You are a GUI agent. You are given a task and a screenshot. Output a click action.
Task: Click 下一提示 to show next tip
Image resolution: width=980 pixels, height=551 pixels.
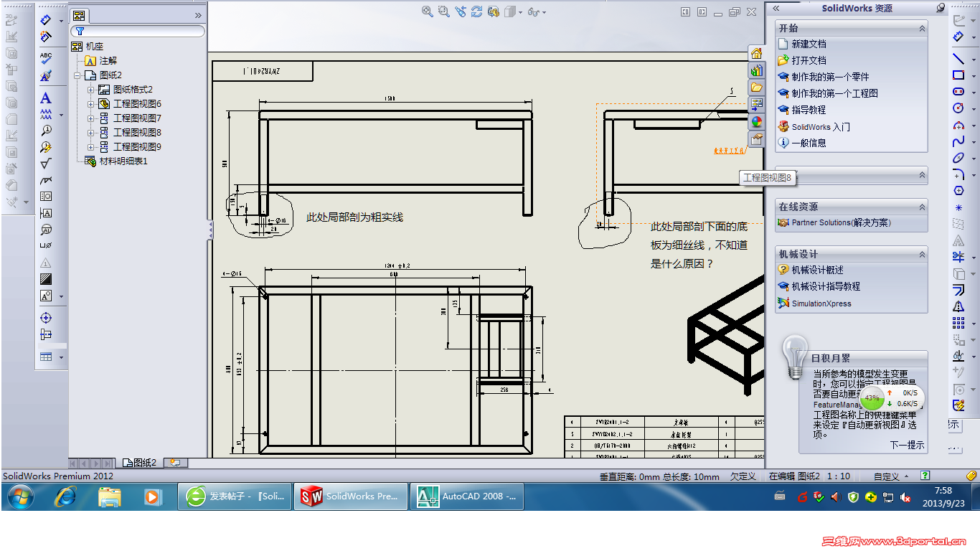point(908,446)
